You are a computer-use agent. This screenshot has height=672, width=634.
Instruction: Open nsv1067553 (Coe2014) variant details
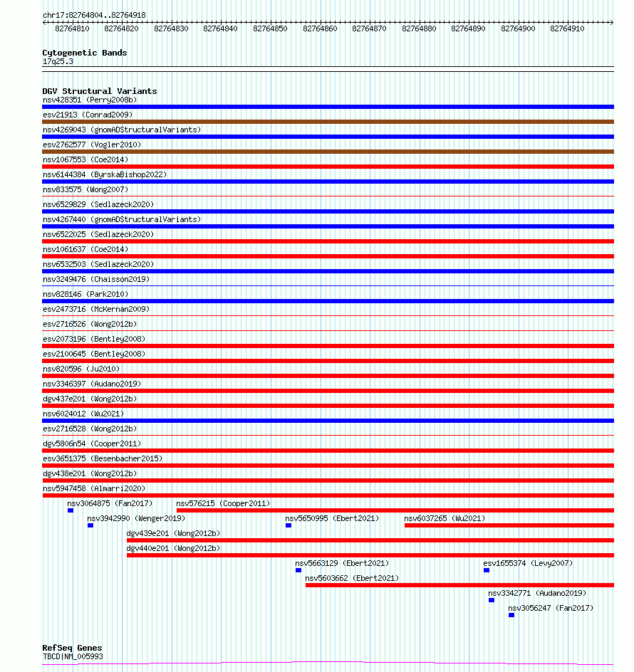(85, 160)
